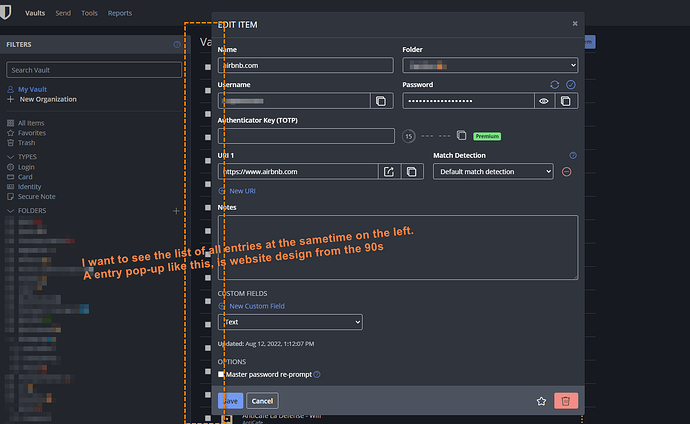Launch the airbnb URI

[x=389, y=172]
